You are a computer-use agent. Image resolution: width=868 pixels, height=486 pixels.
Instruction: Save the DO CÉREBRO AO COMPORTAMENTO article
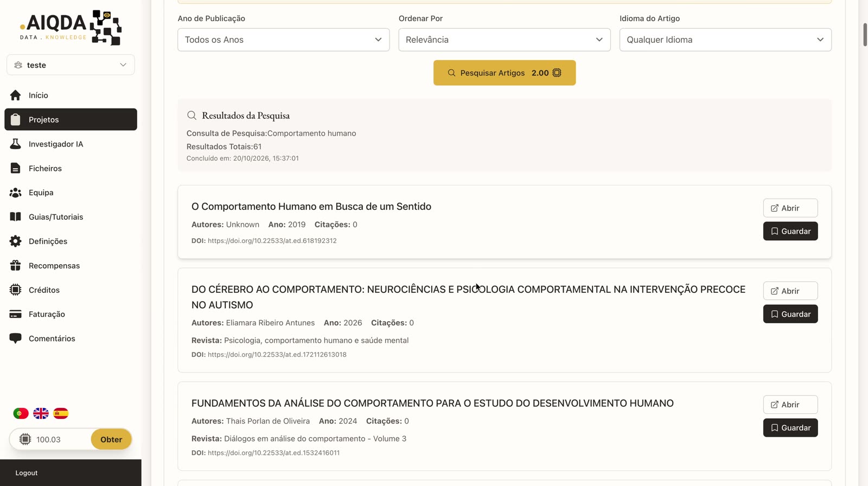pyautogui.click(x=790, y=314)
